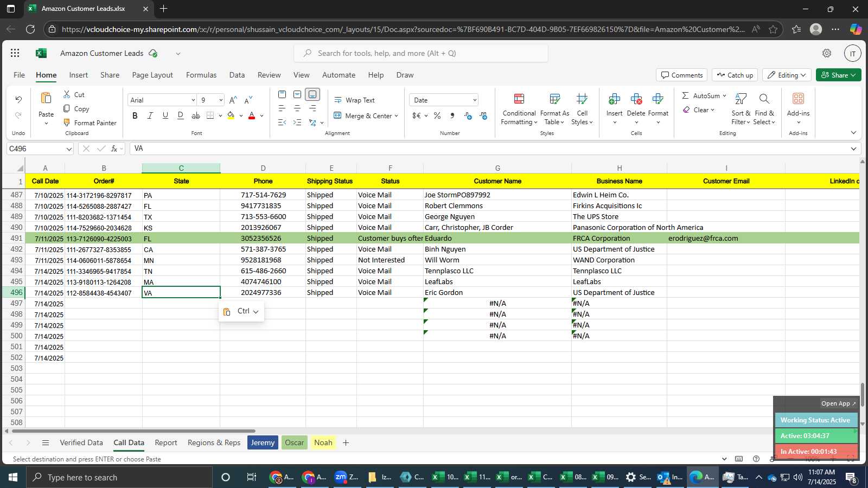
Task: Expand the formula bar chevron
Action: [853, 149]
